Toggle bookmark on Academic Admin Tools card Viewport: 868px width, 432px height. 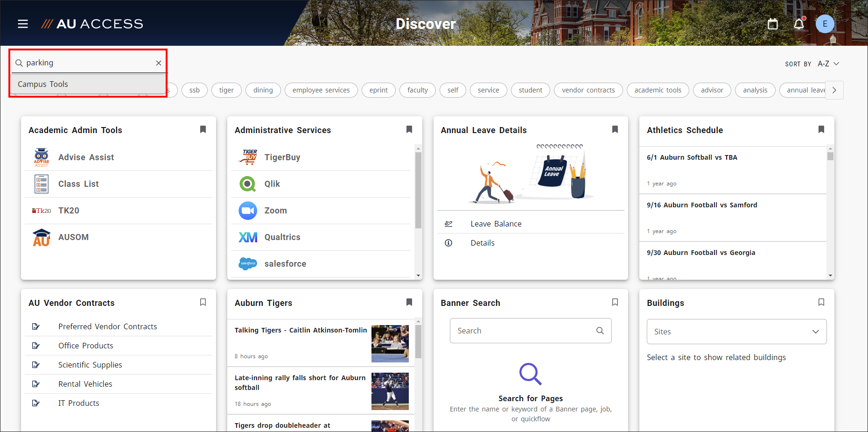click(203, 129)
